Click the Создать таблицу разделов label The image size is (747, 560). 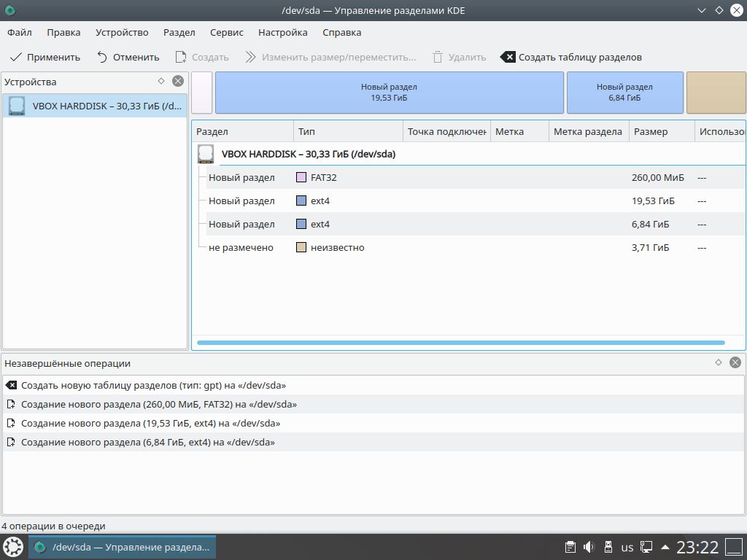click(x=580, y=57)
